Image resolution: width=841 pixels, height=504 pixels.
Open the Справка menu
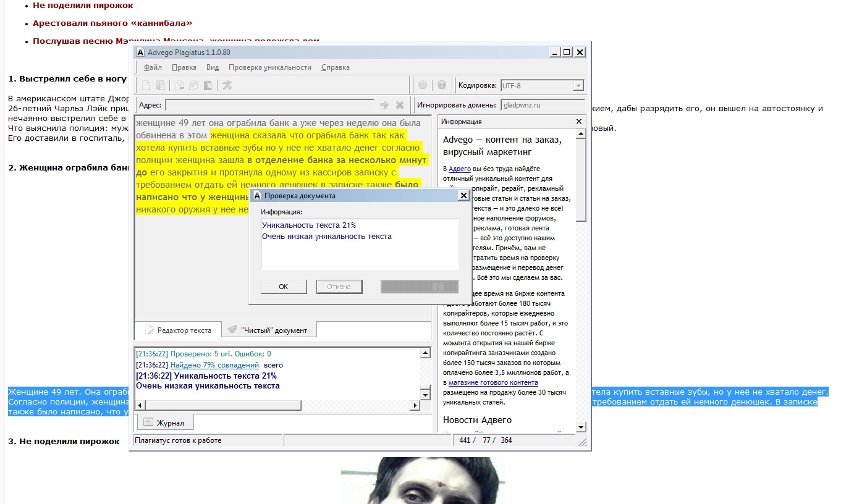(336, 67)
